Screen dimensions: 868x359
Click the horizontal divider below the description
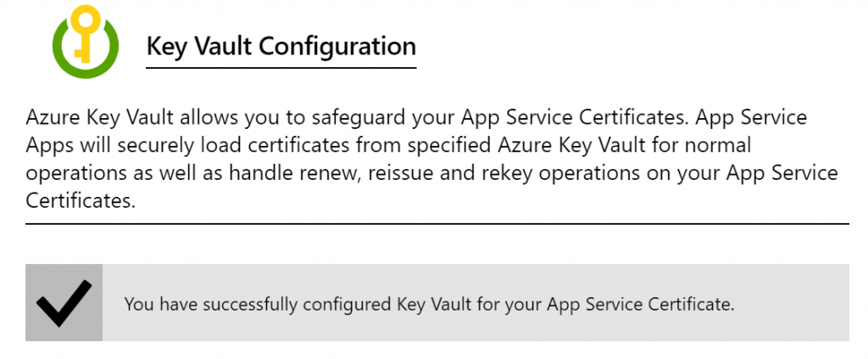pos(437,224)
